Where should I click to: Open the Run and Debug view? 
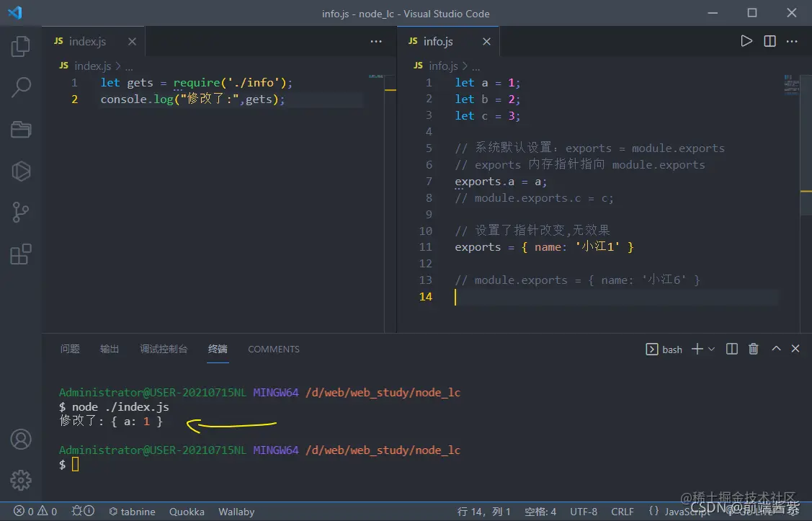[21, 171]
